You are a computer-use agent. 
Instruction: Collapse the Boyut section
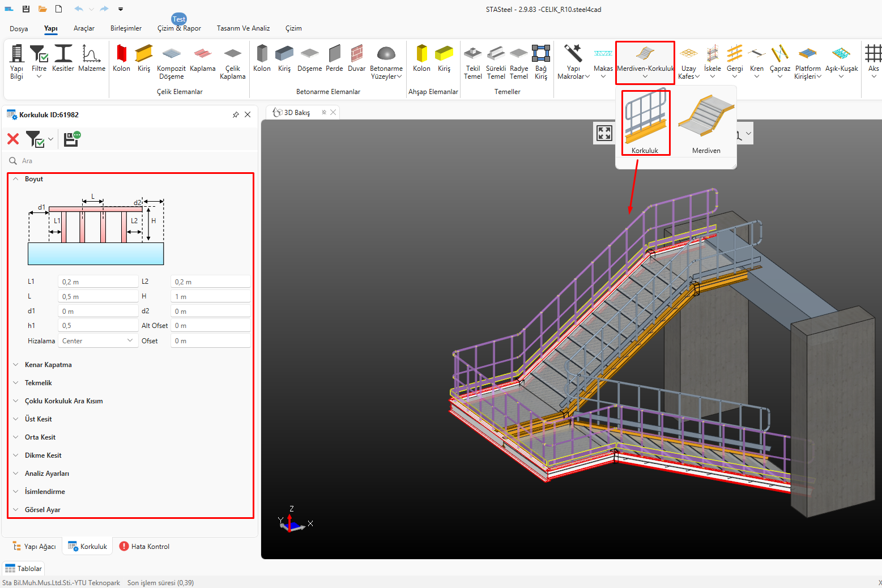[16, 179]
